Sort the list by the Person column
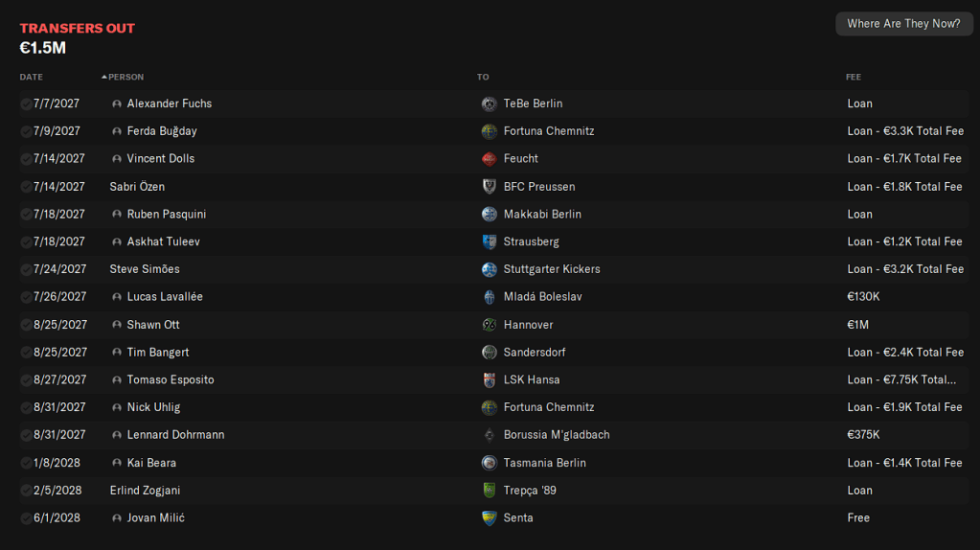The height and width of the screenshot is (550, 980). click(125, 77)
